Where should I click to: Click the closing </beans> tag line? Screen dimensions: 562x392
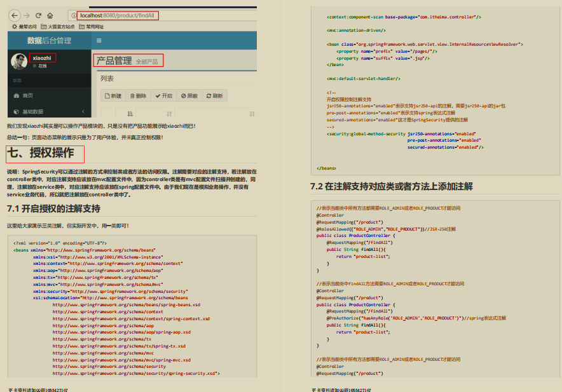tap(326, 168)
